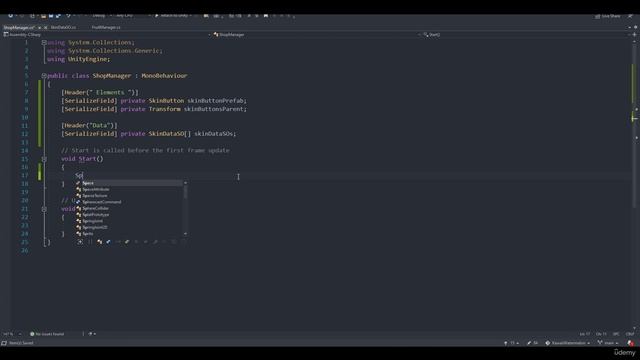
Task: Switch to the ShopManager.cs tab
Action: click(x=18, y=27)
